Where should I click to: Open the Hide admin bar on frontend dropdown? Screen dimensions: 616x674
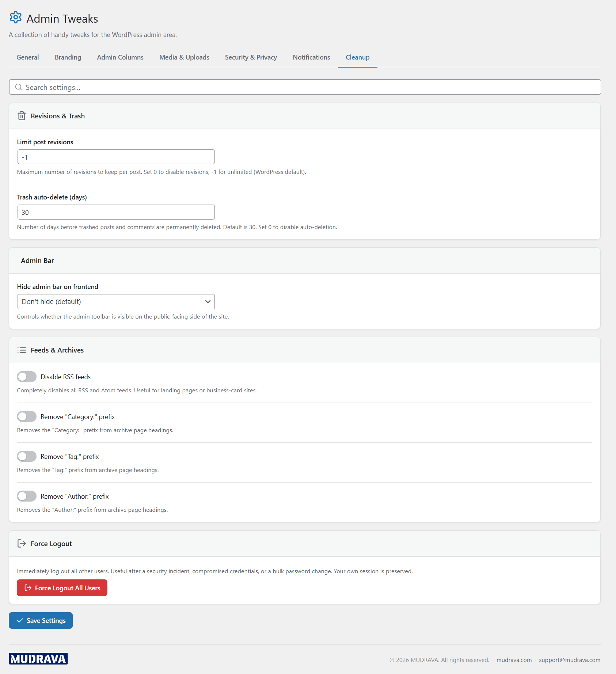(115, 301)
